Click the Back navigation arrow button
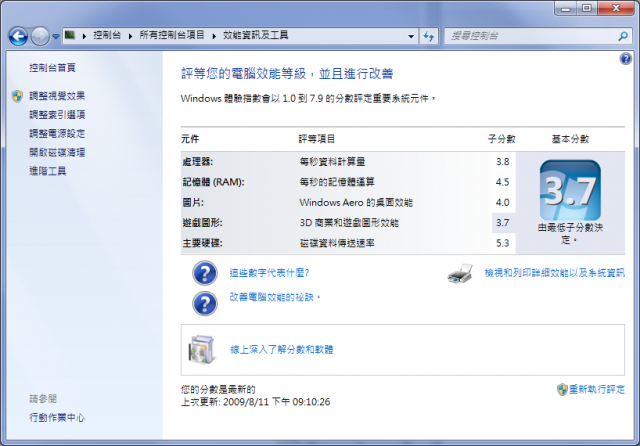 point(18,36)
